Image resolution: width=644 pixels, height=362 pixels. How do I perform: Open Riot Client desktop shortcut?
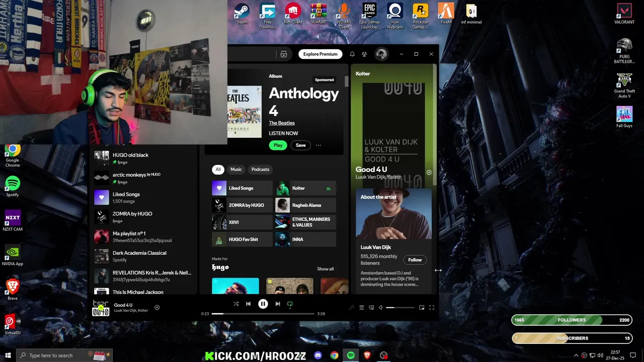coord(293,14)
